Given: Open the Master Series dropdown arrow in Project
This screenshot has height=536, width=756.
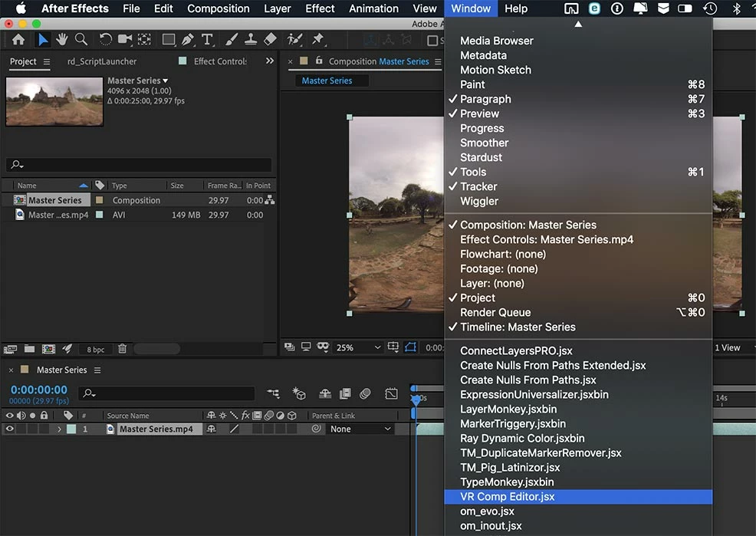Looking at the screenshot, I should (166, 81).
